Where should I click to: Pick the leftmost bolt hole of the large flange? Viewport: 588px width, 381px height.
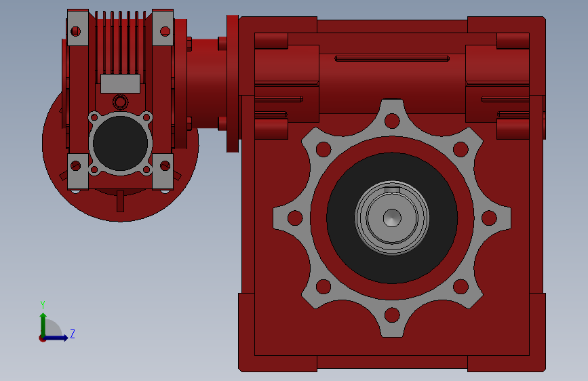[295, 218]
